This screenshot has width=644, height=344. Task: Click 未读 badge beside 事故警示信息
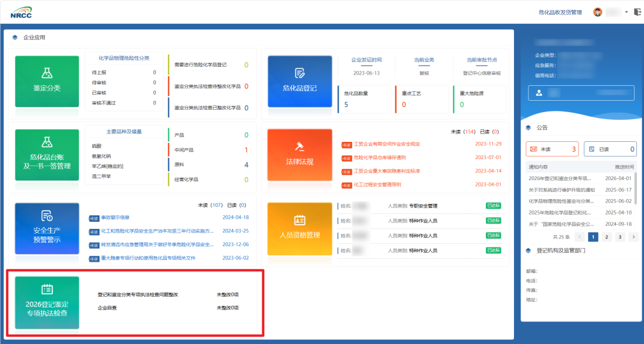tap(94, 218)
